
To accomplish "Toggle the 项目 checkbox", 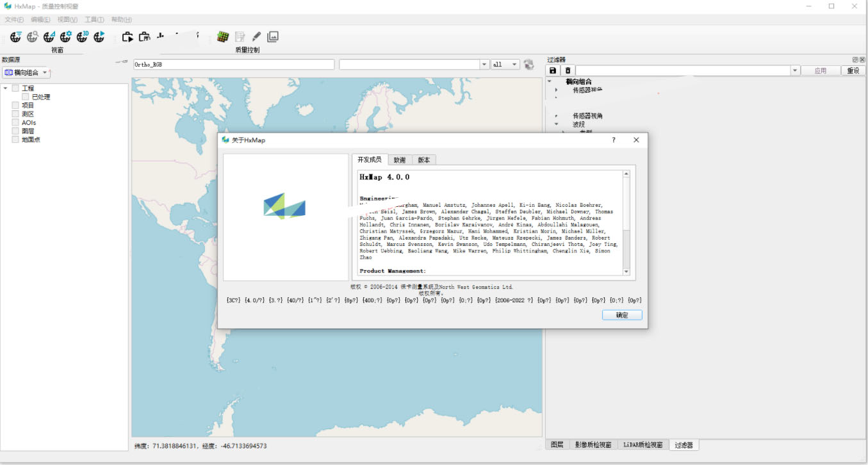I will [15, 105].
